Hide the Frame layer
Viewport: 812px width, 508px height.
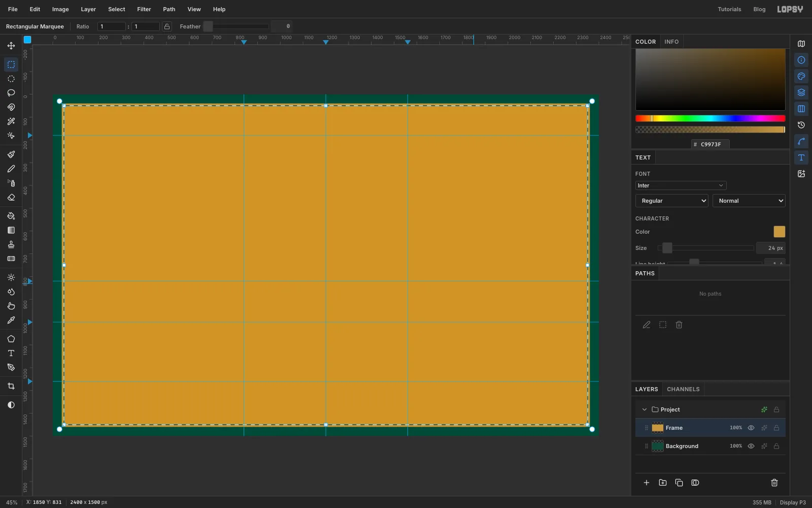click(x=751, y=428)
